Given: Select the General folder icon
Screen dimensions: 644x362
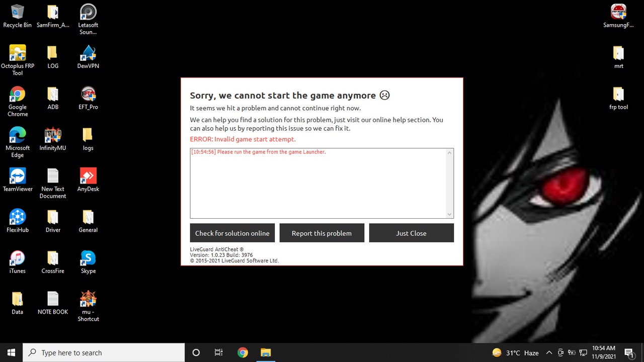Looking at the screenshot, I should pos(88,220).
